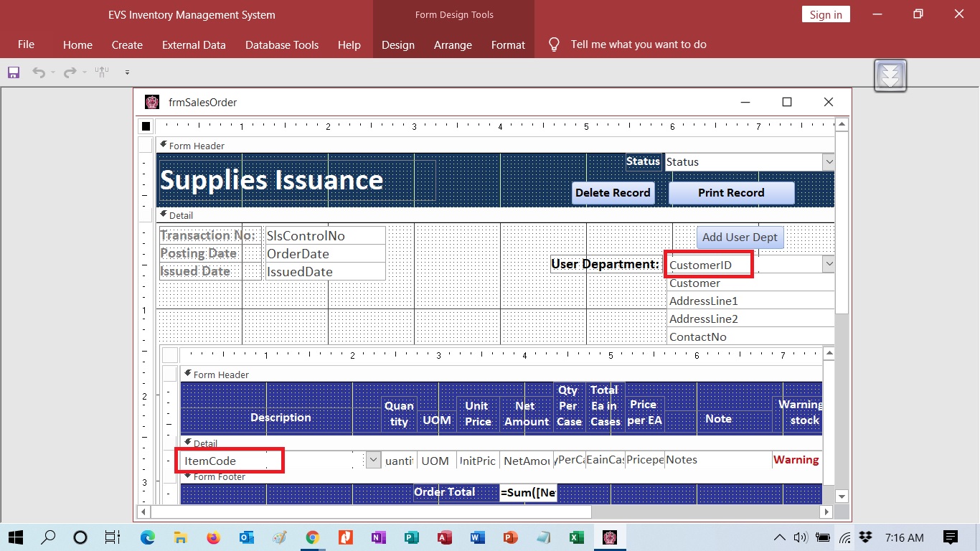
Task: Click the frmSalesOrder window crest icon
Action: pyautogui.click(x=152, y=103)
